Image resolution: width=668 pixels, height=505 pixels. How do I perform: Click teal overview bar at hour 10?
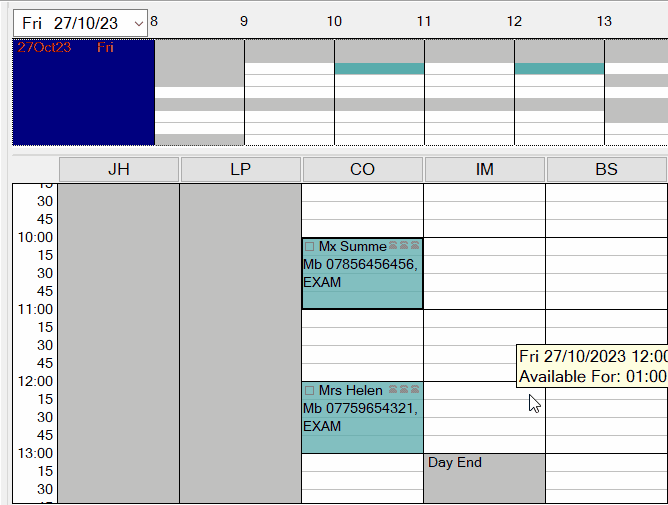[379, 69]
